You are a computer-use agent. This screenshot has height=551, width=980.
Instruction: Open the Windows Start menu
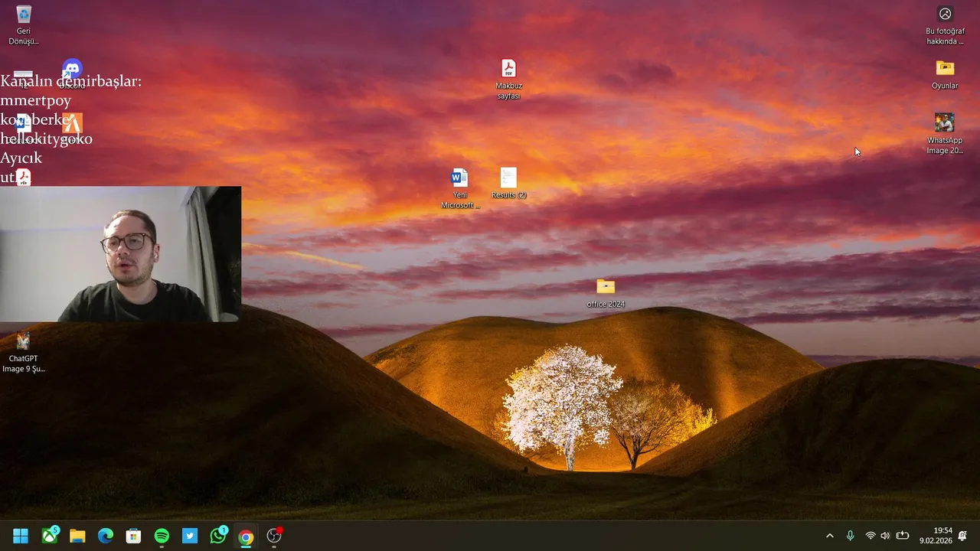(21, 536)
